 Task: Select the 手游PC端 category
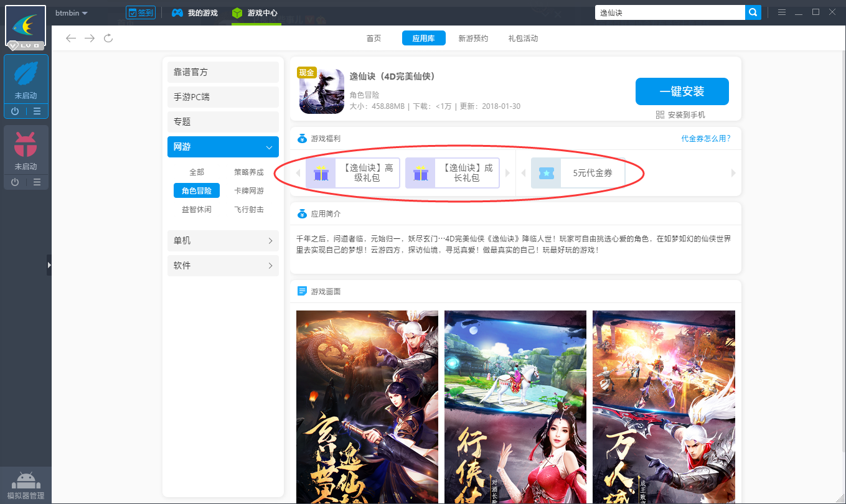point(223,97)
